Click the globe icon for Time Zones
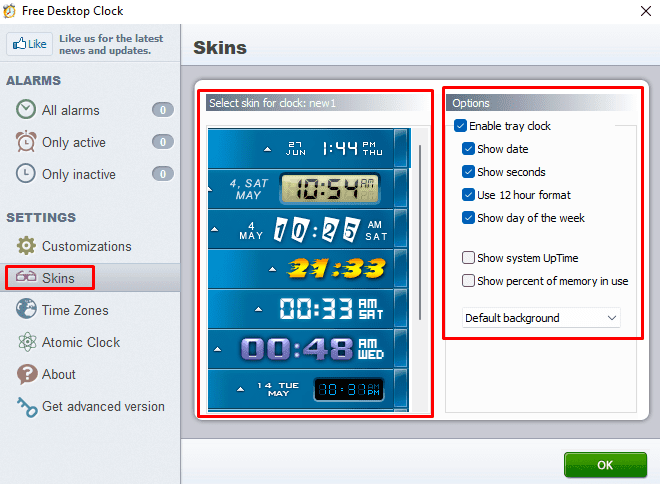 tap(26, 308)
